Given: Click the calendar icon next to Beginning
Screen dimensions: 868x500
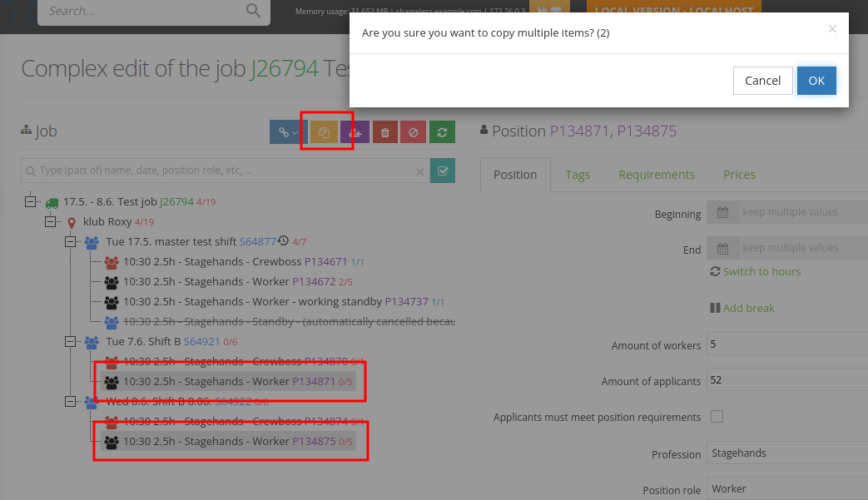Looking at the screenshot, I should pyautogui.click(x=723, y=212).
